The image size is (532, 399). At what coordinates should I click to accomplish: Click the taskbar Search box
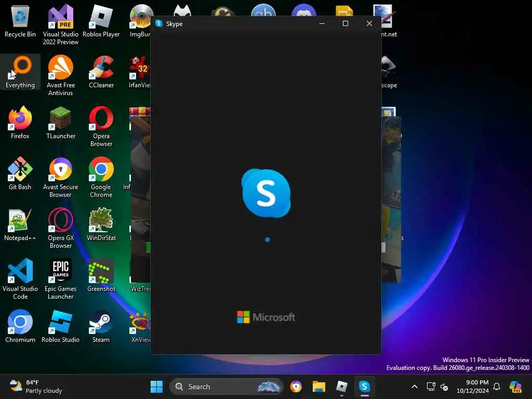coord(226,387)
